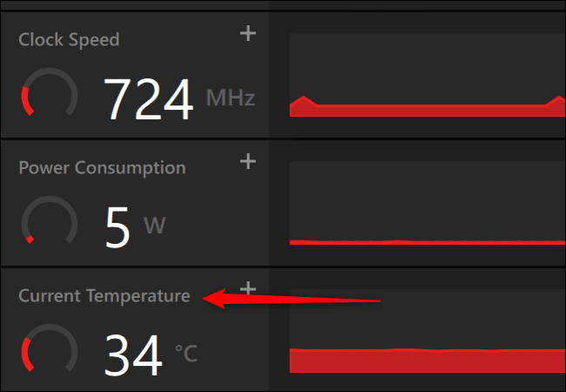
Task: Click the 5 watt power value
Action: (x=118, y=226)
